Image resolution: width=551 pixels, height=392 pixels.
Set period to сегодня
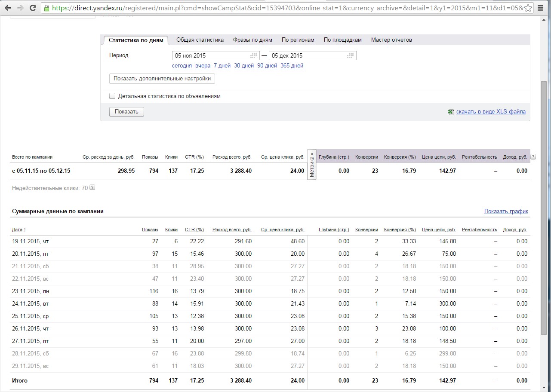pyautogui.click(x=182, y=66)
